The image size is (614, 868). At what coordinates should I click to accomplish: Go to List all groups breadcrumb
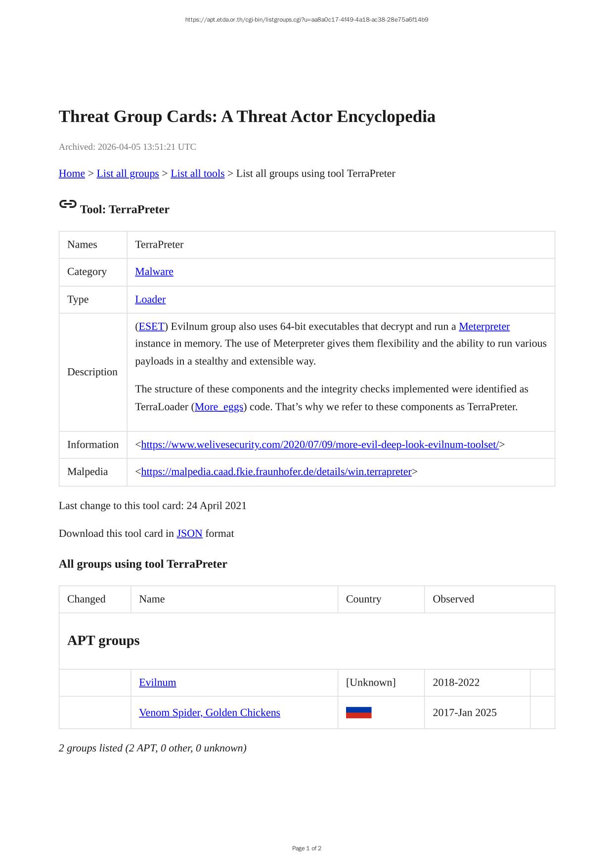tap(128, 174)
